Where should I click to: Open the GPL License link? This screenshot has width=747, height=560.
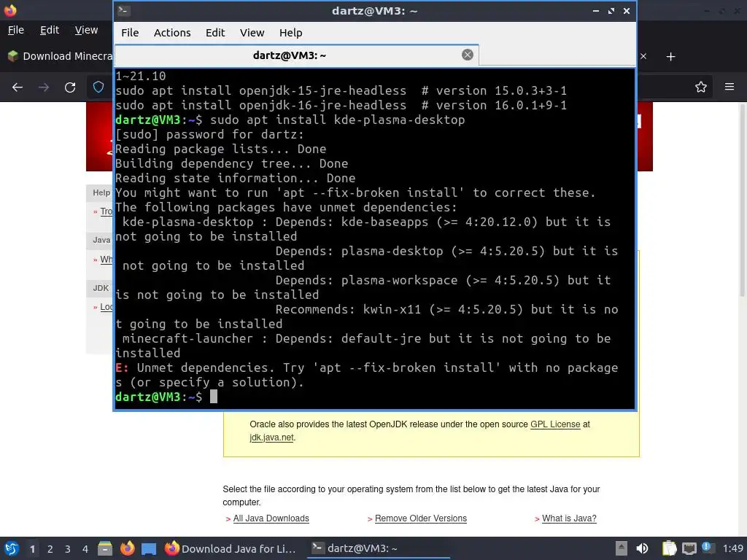[x=555, y=424]
